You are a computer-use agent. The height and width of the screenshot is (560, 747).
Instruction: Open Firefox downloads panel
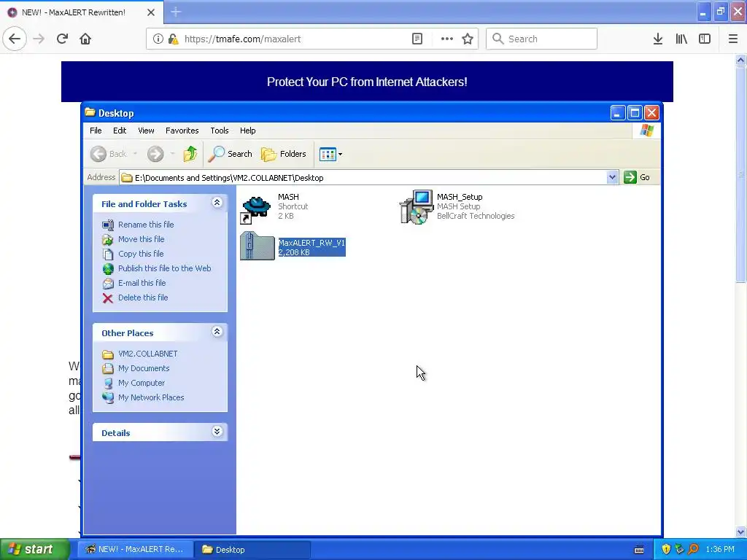[658, 39]
